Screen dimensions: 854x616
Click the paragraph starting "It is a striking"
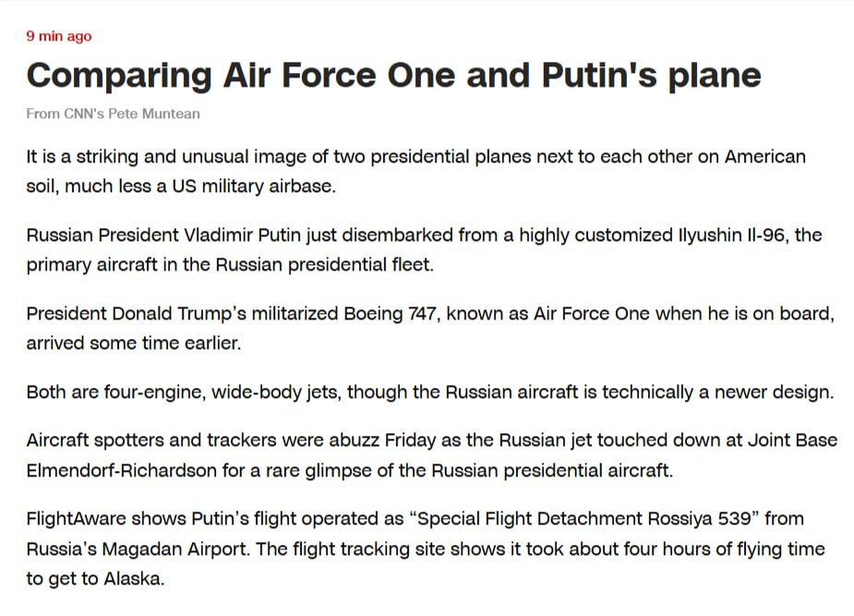pyautogui.click(x=415, y=171)
